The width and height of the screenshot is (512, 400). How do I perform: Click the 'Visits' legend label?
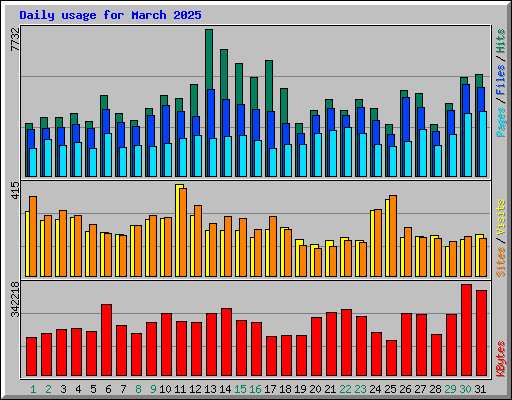tap(500, 217)
